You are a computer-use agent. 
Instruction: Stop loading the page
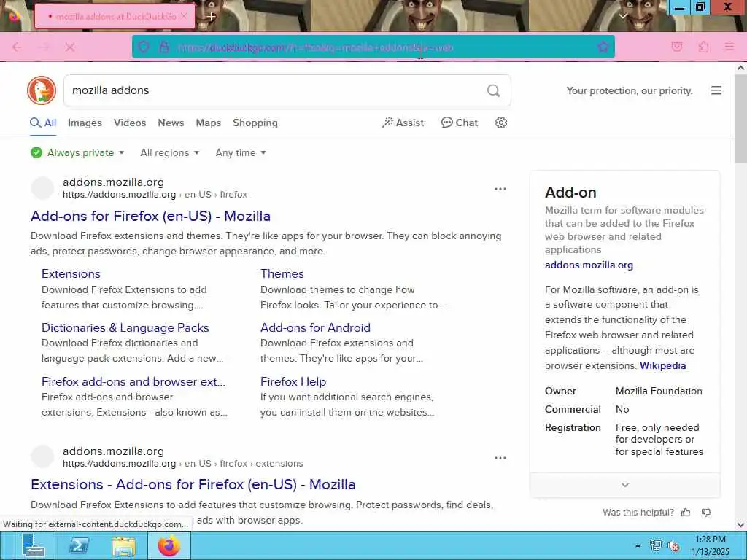point(70,47)
